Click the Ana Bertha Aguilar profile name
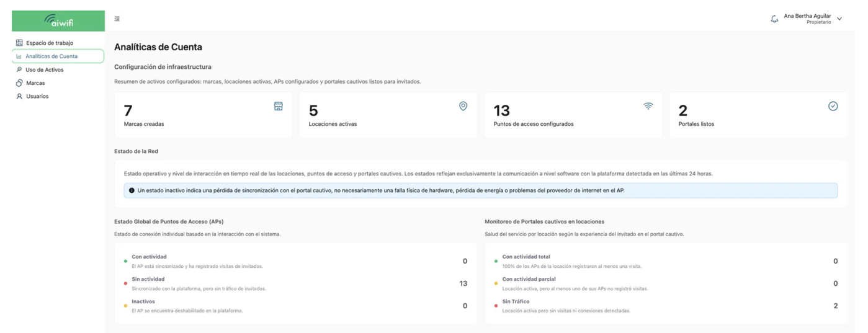 coord(807,16)
